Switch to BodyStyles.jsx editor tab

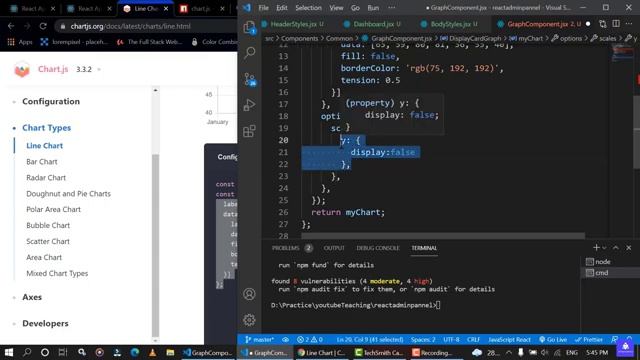[451, 24]
